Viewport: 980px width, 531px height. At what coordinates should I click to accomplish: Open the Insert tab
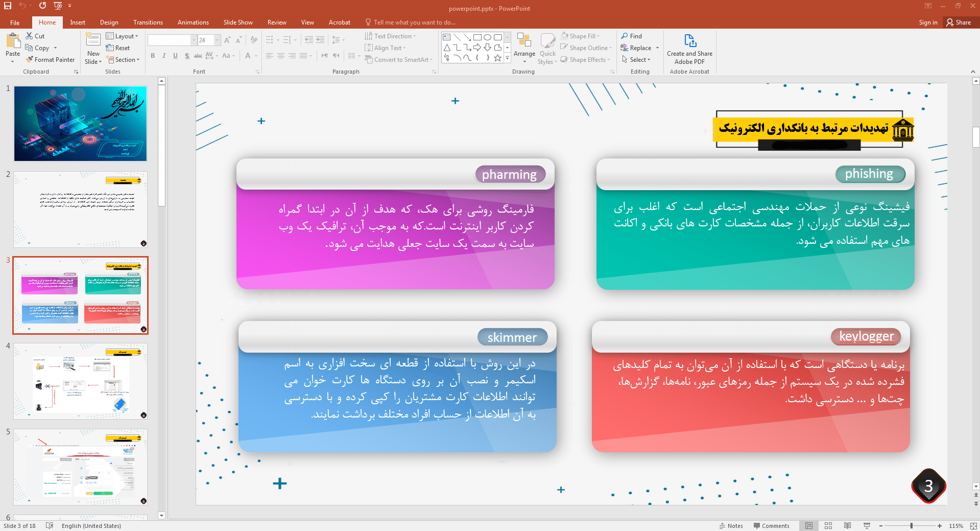tap(78, 22)
